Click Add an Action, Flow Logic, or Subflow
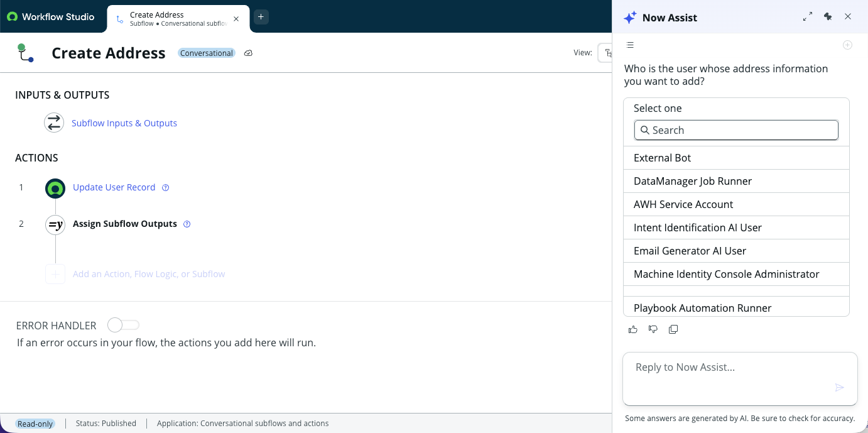Viewport: 868px width, 433px height. (149, 274)
